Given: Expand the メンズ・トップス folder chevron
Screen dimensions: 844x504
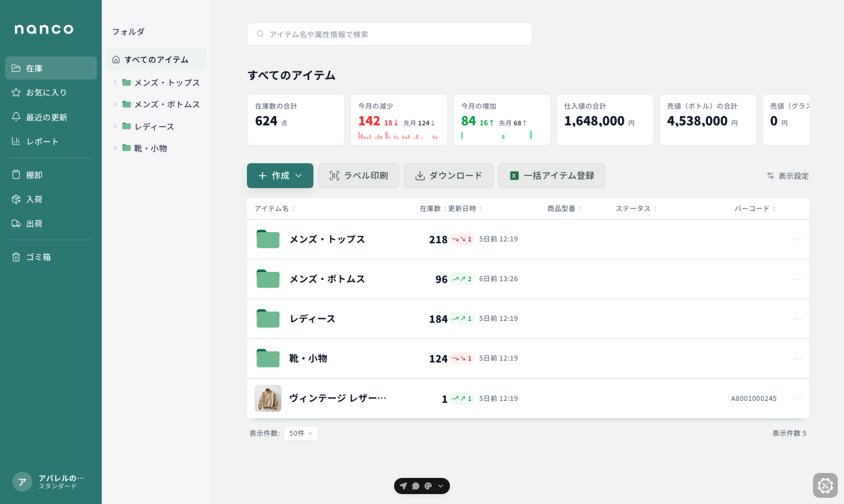Looking at the screenshot, I should pos(115,83).
